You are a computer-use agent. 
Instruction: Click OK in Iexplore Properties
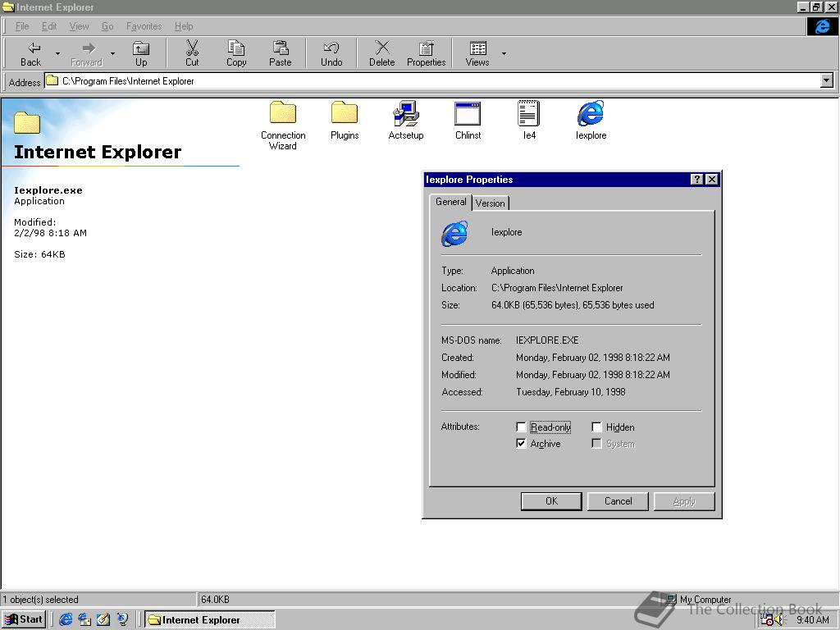coord(551,501)
